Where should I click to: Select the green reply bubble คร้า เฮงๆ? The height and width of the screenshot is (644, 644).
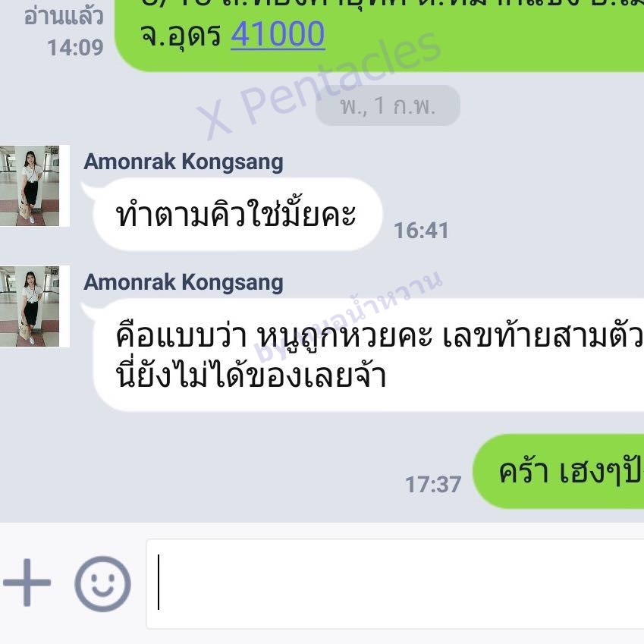[558, 472]
